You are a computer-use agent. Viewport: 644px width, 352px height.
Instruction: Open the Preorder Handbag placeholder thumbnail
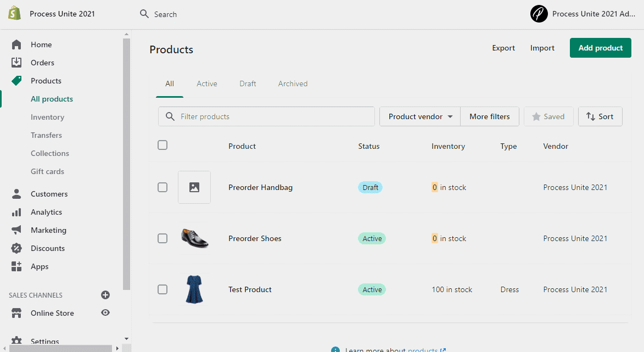[194, 187]
